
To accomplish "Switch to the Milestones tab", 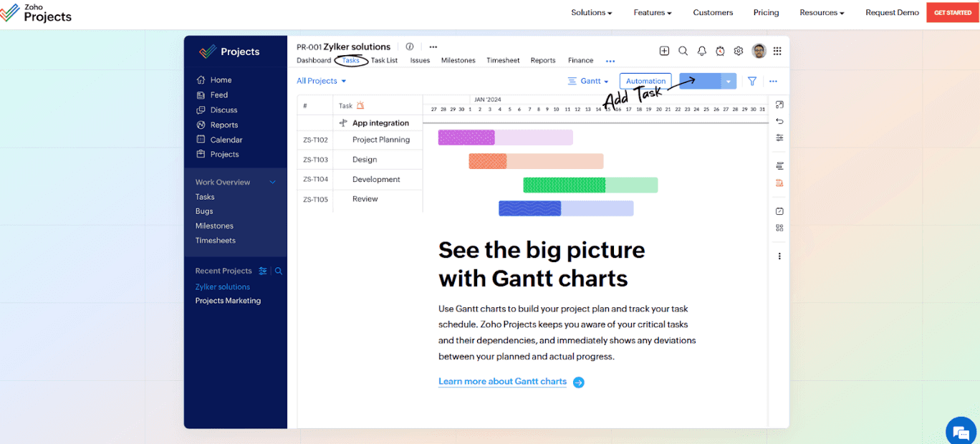I will (458, 60).
